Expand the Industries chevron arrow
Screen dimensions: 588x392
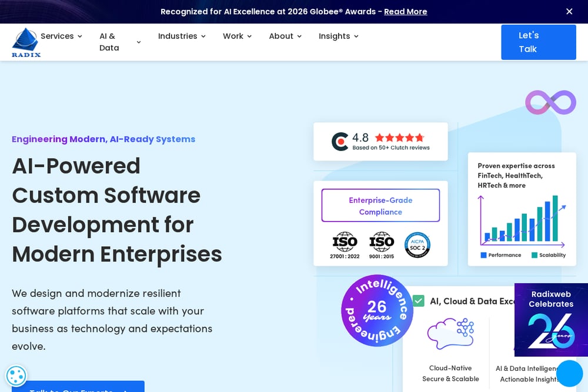pos(203,36)
